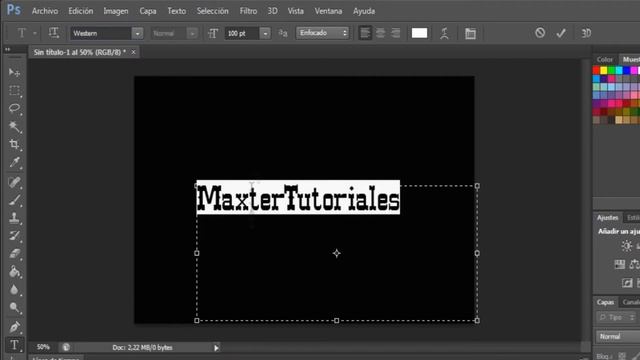Select the Magic Wand tool
640x360 pixels.
coord(14,127)
